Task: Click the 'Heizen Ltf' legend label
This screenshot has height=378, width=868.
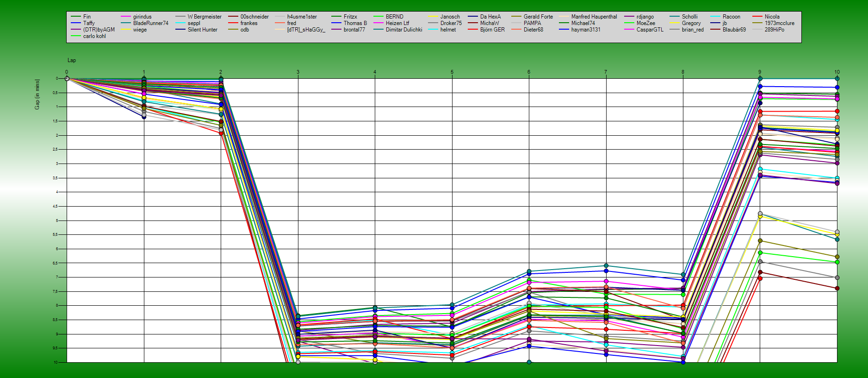Action: [x=397, y=23]
